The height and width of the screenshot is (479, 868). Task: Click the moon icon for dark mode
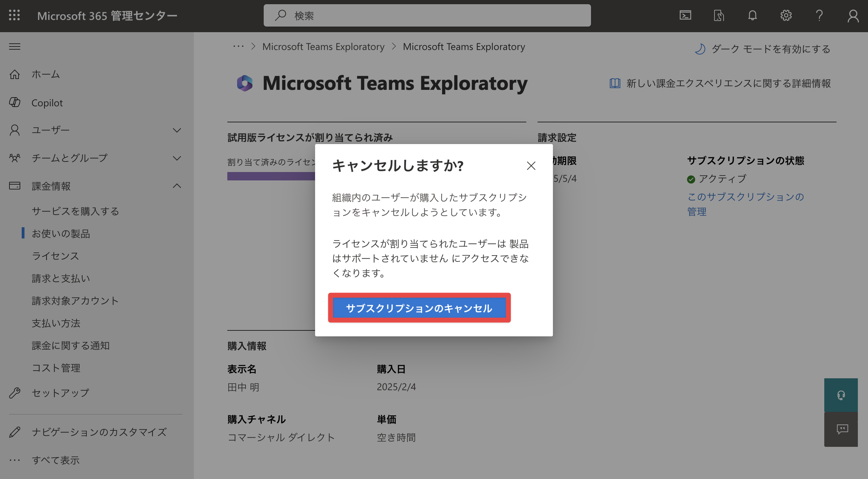(700, 49)
